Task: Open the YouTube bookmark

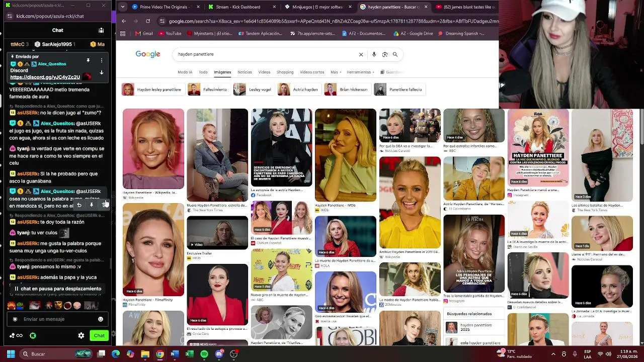Action: [x=170, y=34]
